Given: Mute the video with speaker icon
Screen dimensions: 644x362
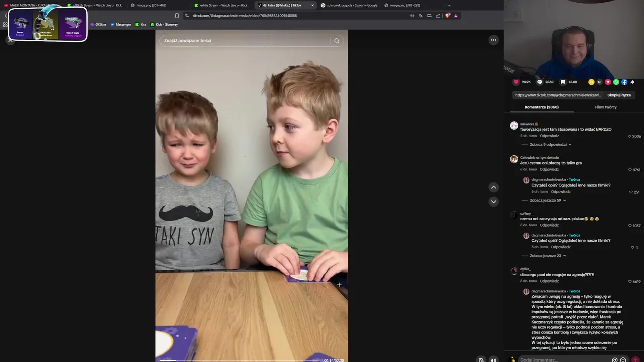Looking at the screenshot, I should [493, 360].
